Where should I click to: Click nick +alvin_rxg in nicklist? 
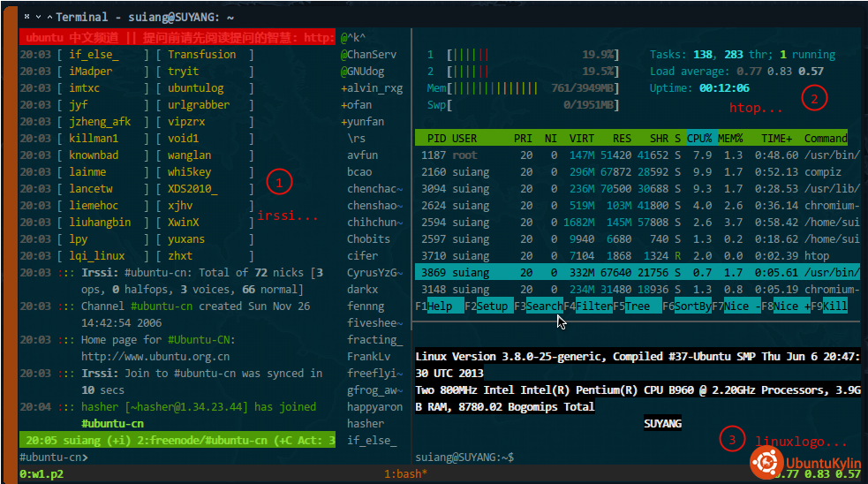pyautogui.click(x=372, y=88)
